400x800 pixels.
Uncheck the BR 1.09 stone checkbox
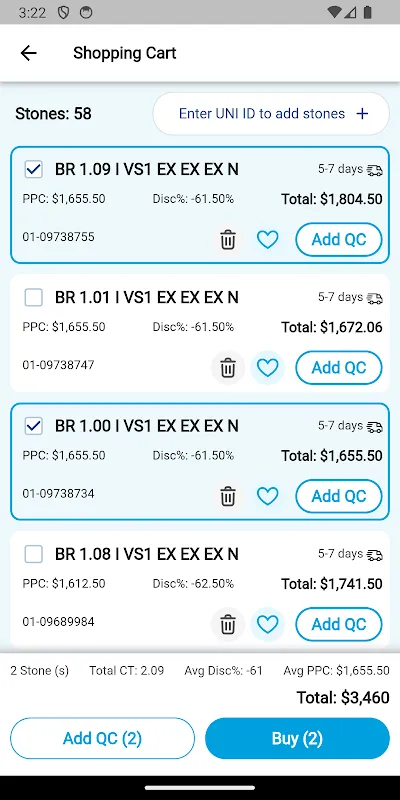coord(34,169)
